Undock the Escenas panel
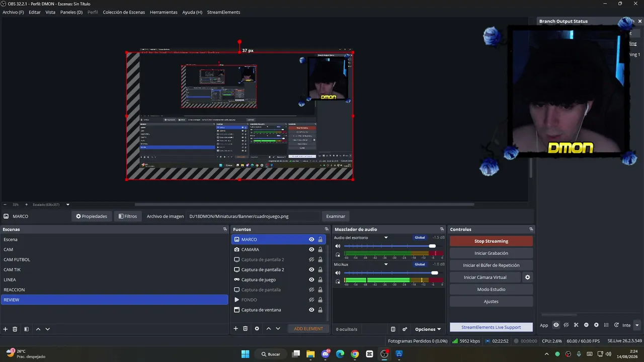The width and height of the screenshot is (644, 362). point(225,229)
